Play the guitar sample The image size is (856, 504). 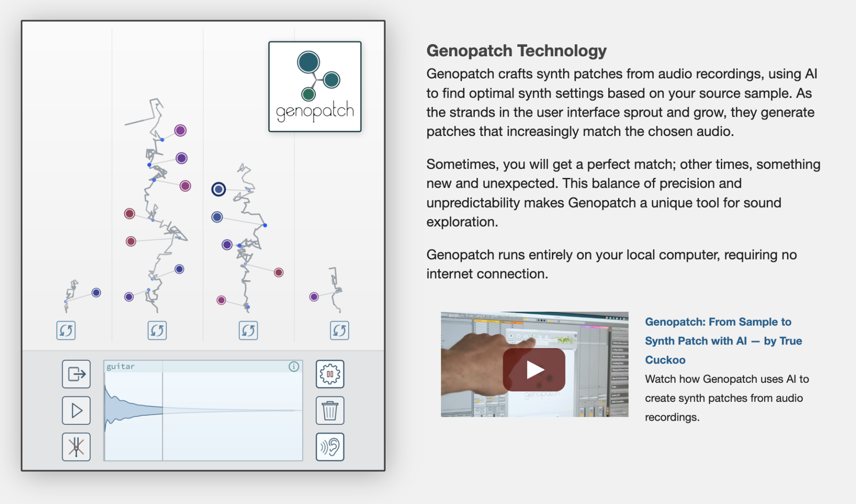pos(76,410)
